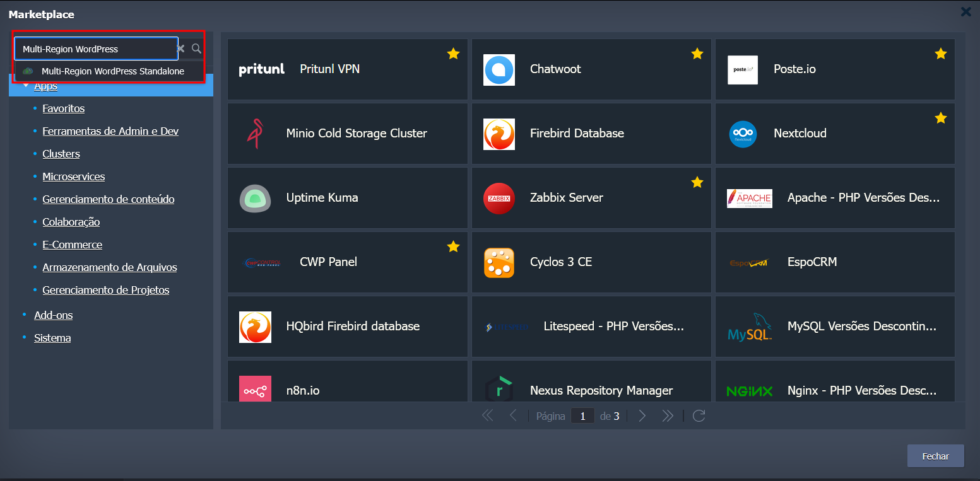The width and height of the screenshot is (980, 481).
Task: Click the Apache - PHP Versões title
Action: [x=864, y=198]
